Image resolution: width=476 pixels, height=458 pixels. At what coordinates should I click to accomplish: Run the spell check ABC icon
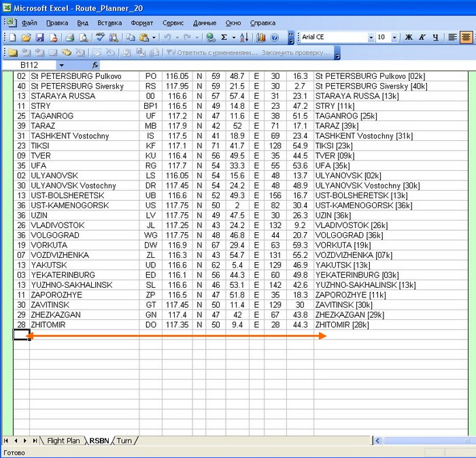pos(100,37)
